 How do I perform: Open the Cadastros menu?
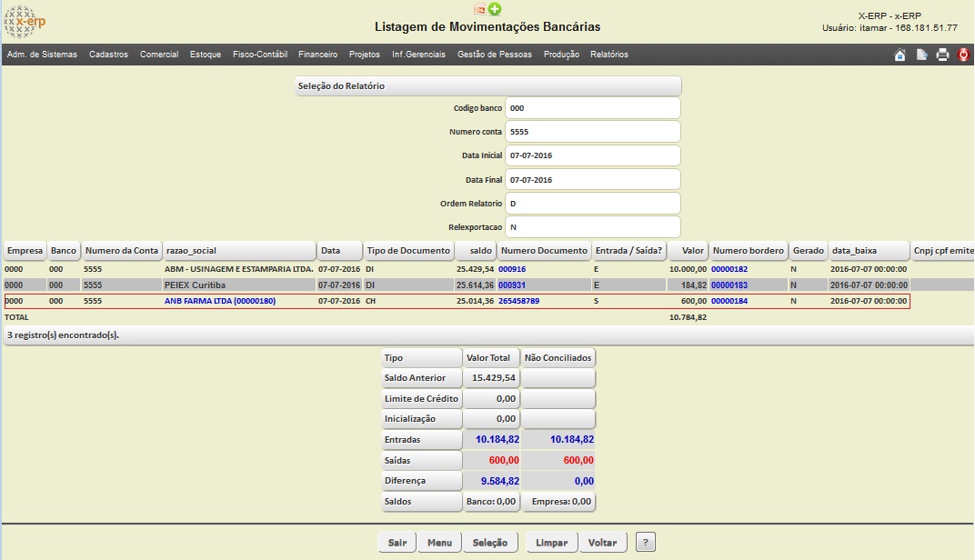click(x=108, y=55)
